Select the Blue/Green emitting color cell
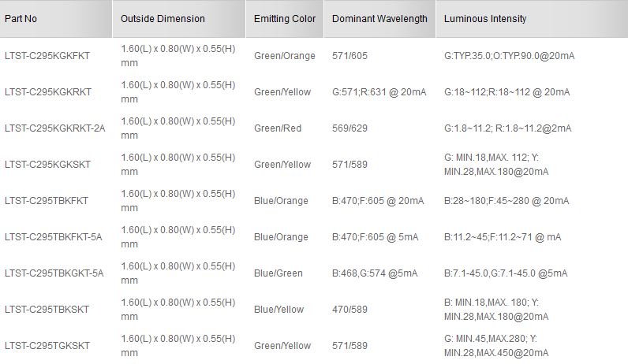The image size is (628, 364). 278,273
